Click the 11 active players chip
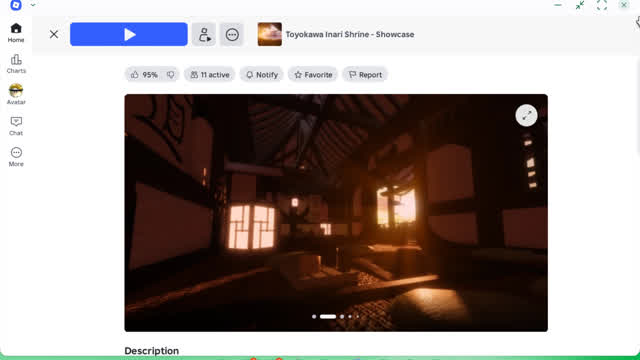This screenshot has width=640, height=360. tap(210, 75)
